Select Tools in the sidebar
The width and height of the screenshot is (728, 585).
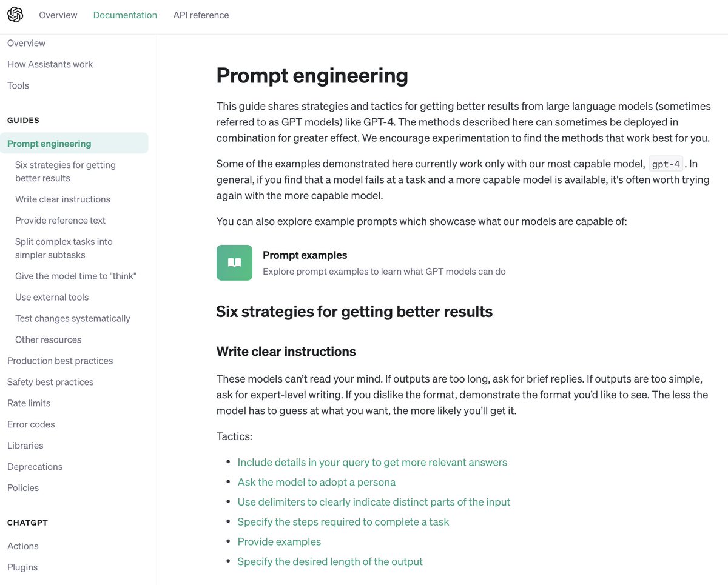coord(18,85)
